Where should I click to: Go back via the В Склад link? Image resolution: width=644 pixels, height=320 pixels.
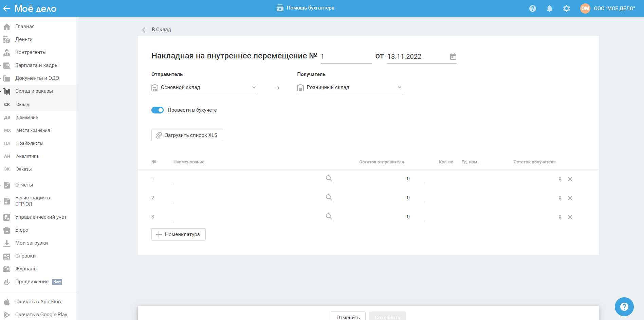[161, 30]
